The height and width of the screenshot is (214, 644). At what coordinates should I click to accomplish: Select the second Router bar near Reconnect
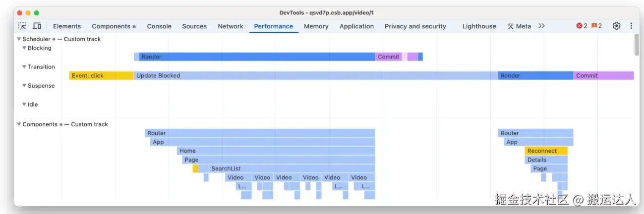click(x=536, y=133)
